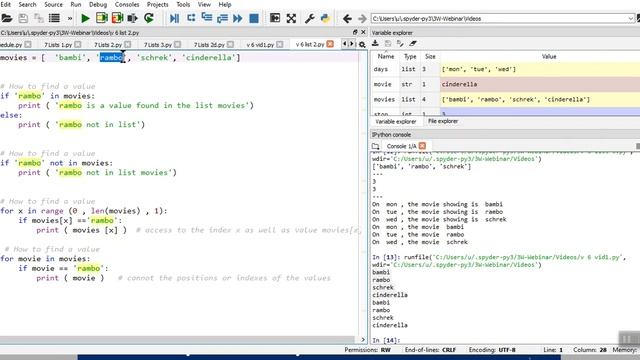Open the Consoles menu
The image size is (640, 360).
pos(127,4)
